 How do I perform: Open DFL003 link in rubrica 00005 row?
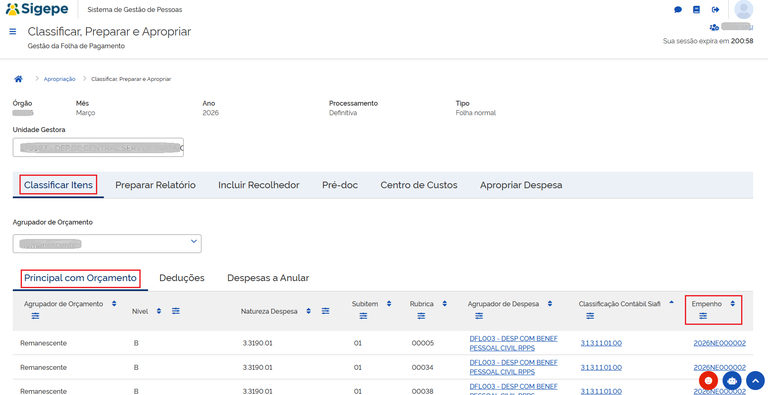pos(513,343)
